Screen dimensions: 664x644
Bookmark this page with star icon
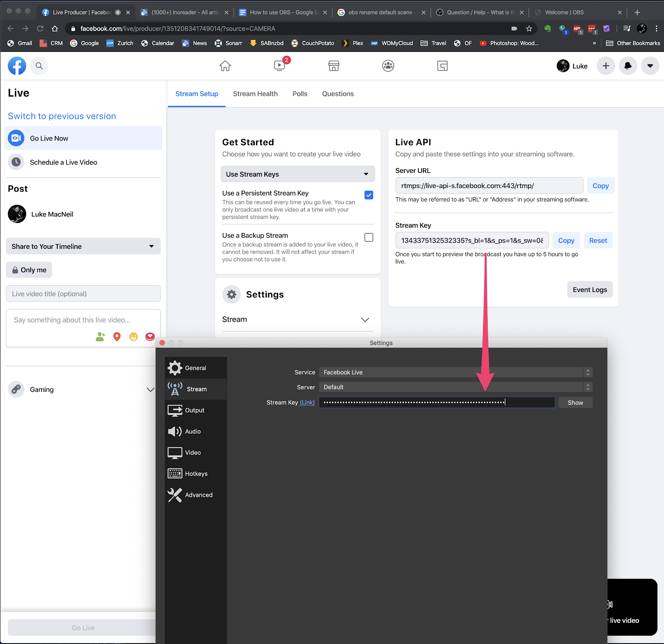tap(529, 29)
